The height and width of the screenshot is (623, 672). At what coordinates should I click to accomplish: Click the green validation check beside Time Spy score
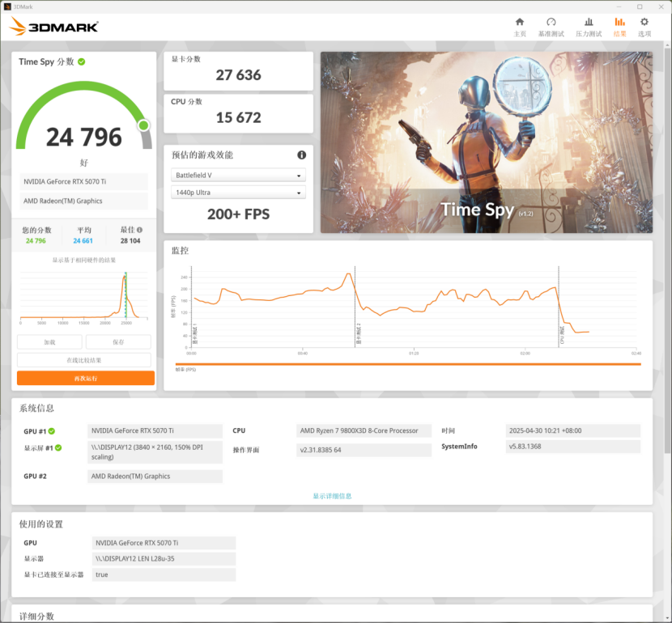click(x=82, y=61)
